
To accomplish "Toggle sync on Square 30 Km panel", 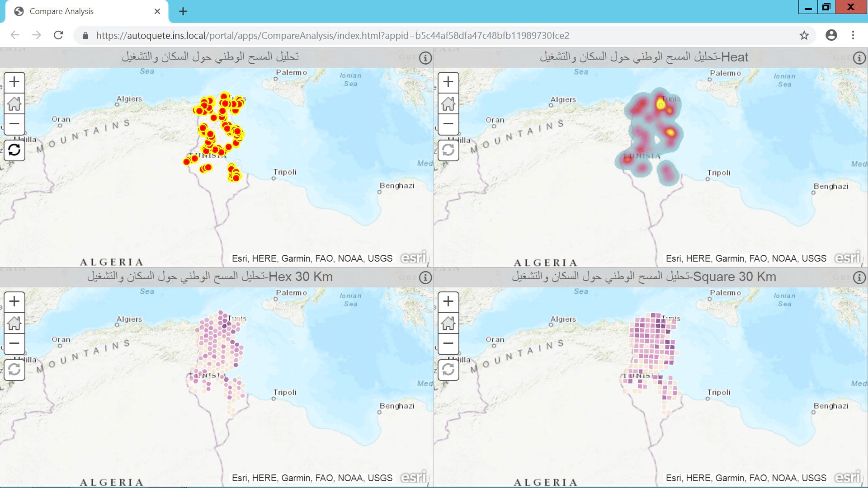I will point(448,370).
